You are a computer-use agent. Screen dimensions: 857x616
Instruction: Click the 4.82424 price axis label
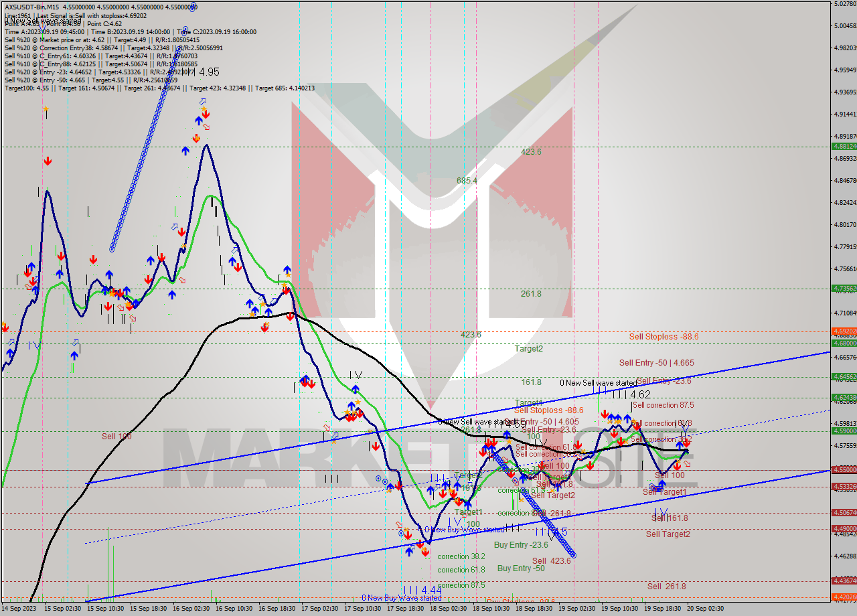pos(844,202)
